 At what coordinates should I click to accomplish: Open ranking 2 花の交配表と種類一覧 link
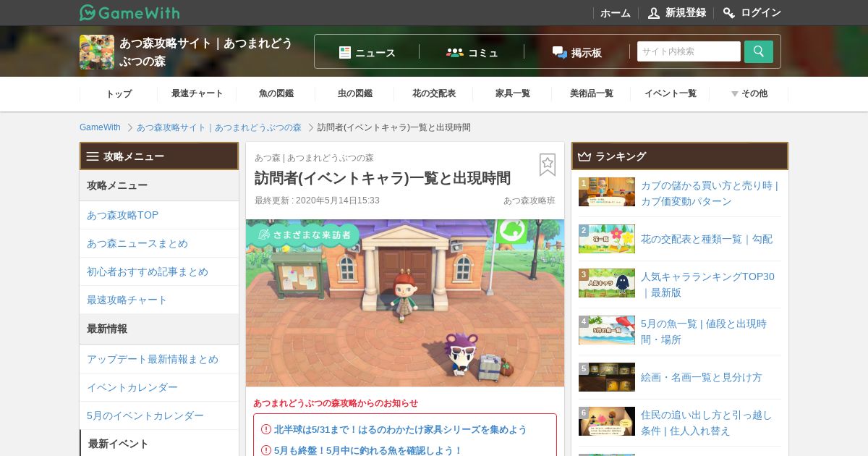click(x=707, y=239)
